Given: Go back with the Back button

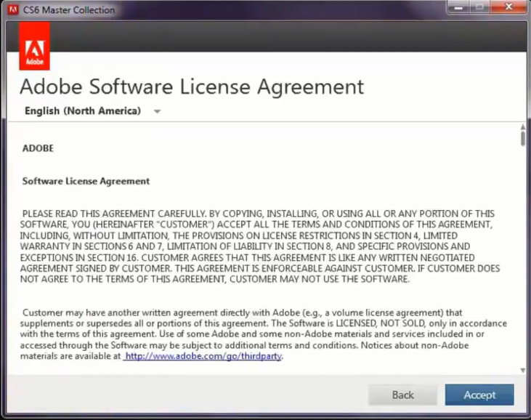Looking at the screenshot, I should pos(402,395).
